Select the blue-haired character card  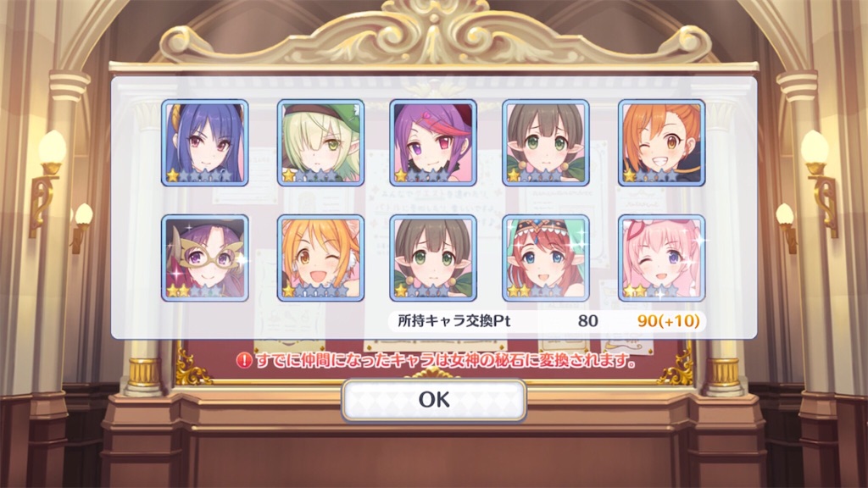pyautogui.click(x=205, y=142)
